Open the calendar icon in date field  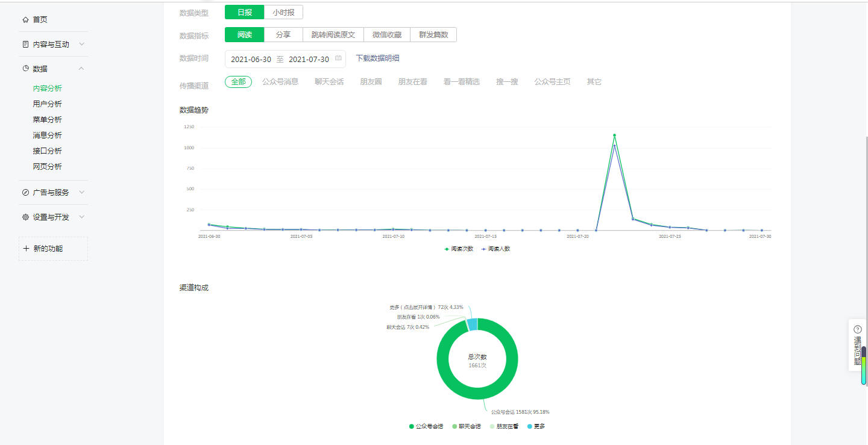(x=338, y=59)
